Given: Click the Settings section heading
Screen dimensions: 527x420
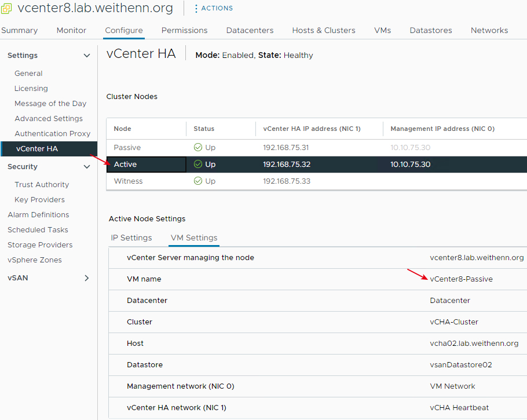Looking at the screenshot, I should click(23, 56).
